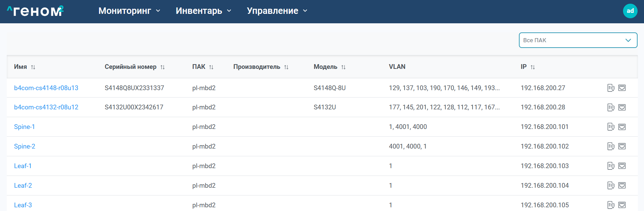Click the location icon for Leaf-1
644x211 pixels.
click(x=611, y=166)
